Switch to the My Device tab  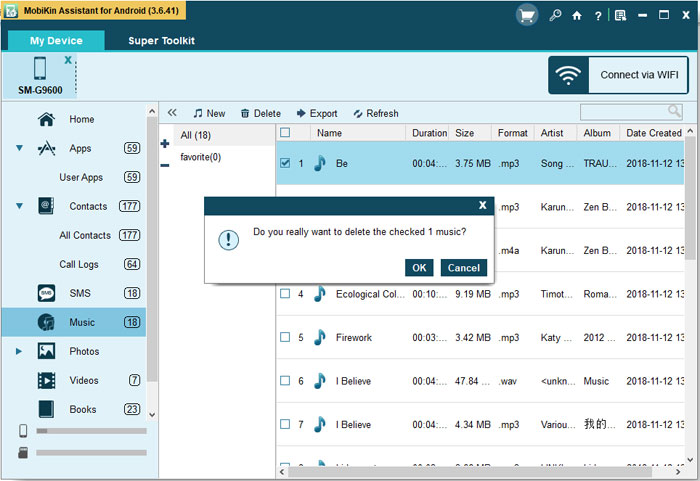[56, 41]
